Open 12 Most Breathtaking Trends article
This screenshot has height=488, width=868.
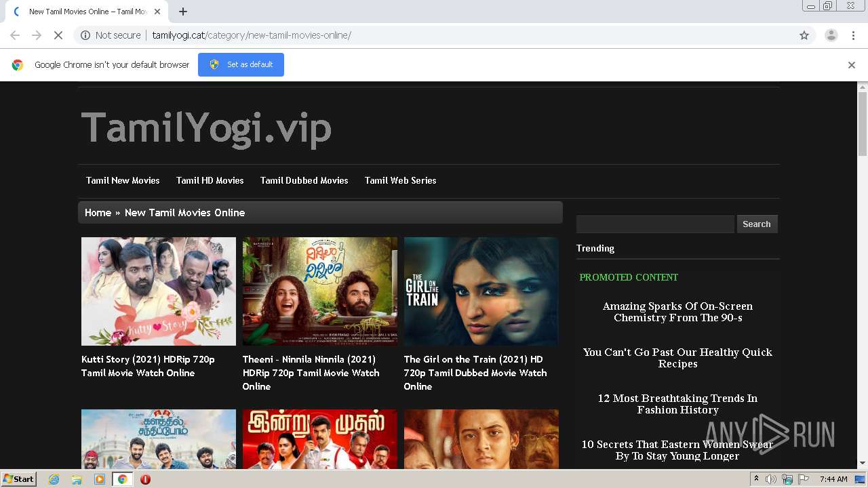(677, 404)
